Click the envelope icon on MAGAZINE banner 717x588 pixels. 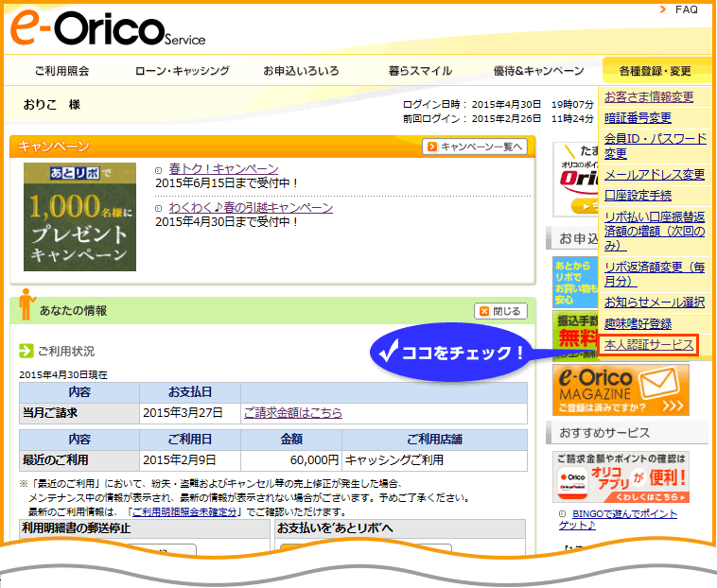click(x=659, y=383)
